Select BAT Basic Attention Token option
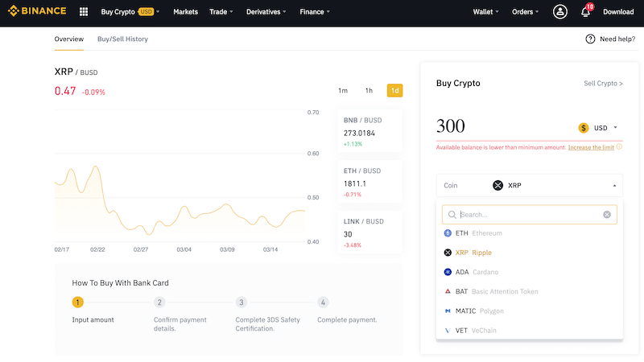The image size is (644, 362). [x=530, y=291]
